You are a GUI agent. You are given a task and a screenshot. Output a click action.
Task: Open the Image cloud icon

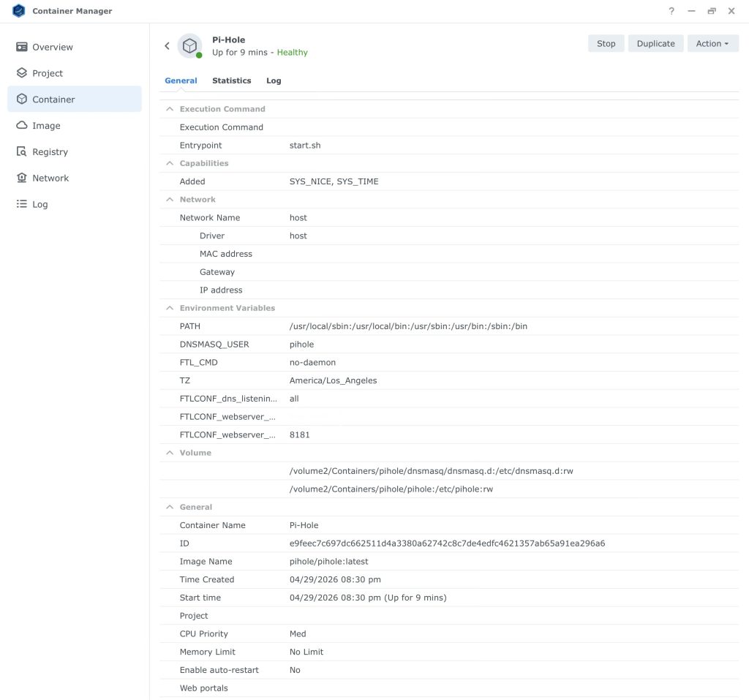(x=21, y=125)
